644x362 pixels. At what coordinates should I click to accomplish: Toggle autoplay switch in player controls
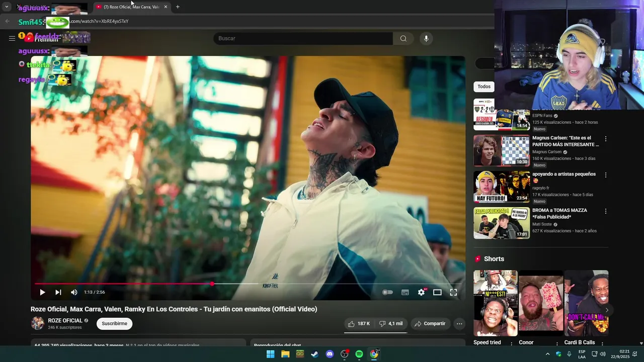coord(387,292)
